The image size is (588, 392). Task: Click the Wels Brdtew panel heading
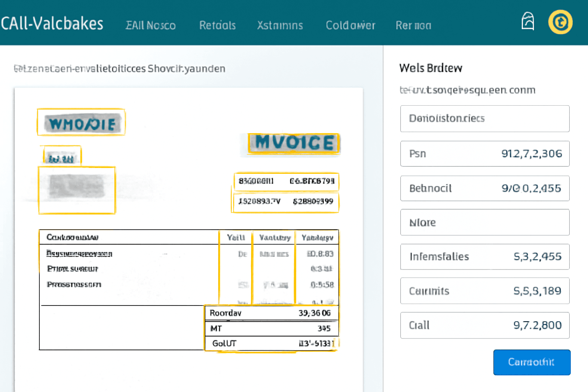click(431, 68)
